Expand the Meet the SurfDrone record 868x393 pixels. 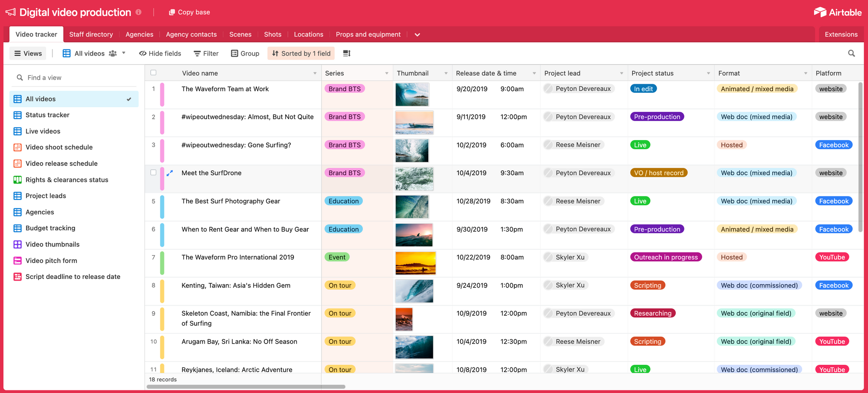(x=170, y=173)
